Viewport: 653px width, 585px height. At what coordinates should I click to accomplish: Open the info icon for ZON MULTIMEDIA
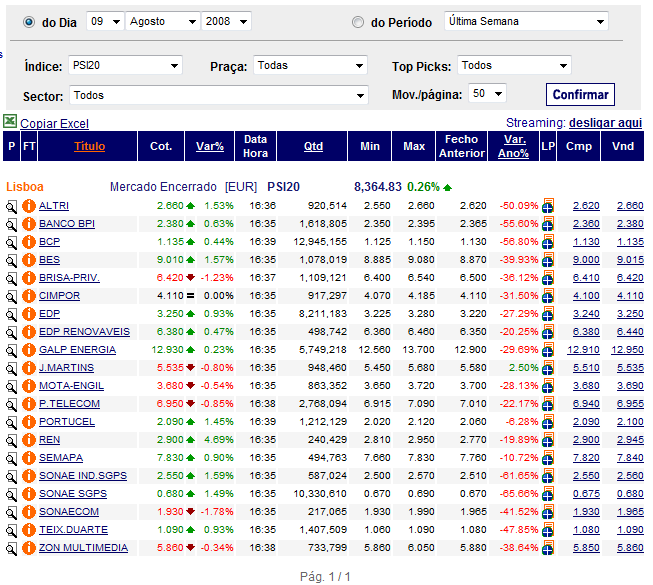(28, 548)
